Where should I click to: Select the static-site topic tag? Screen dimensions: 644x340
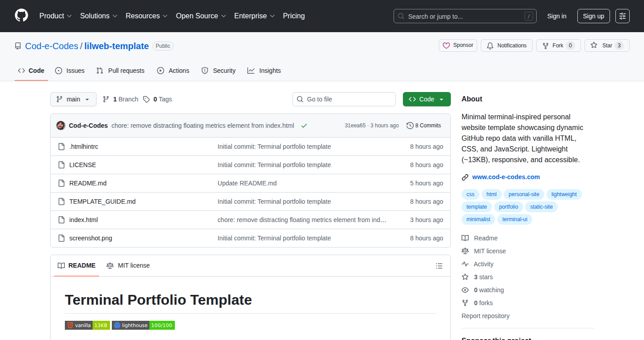click(x=542, y=207)
